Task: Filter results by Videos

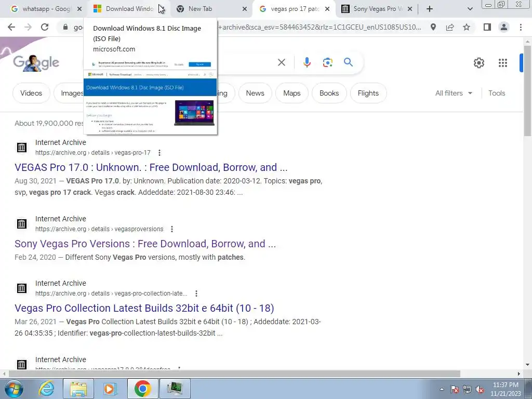Action: click(31, 93)
